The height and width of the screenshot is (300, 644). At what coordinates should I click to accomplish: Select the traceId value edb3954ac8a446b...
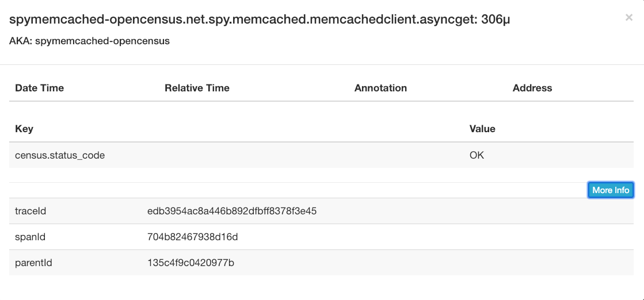coord(231,211)
